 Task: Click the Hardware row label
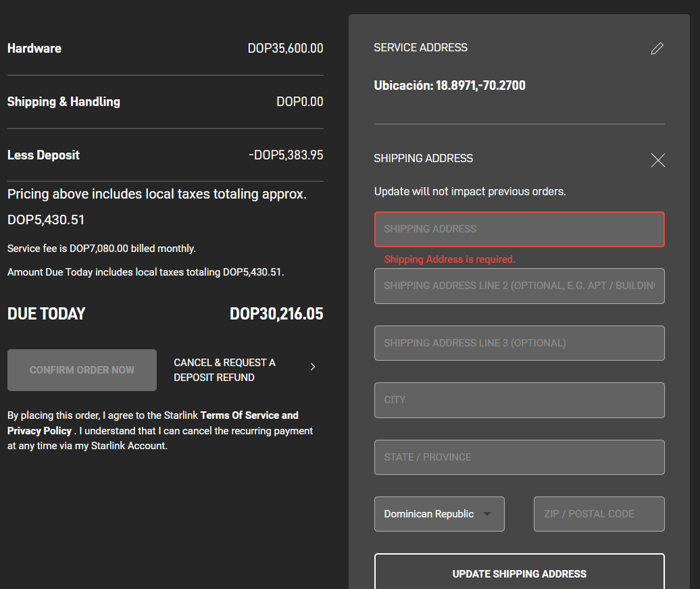click(34, 48)
